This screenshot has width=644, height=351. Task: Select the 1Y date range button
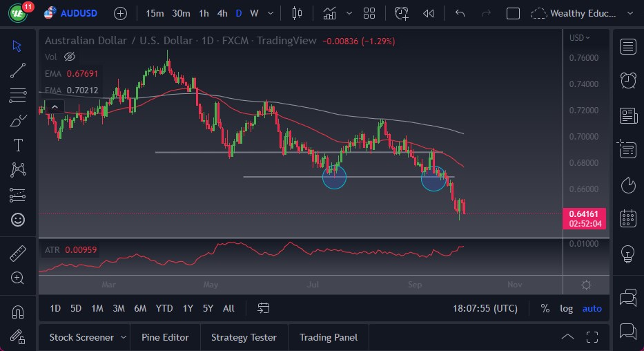(187, 308)
